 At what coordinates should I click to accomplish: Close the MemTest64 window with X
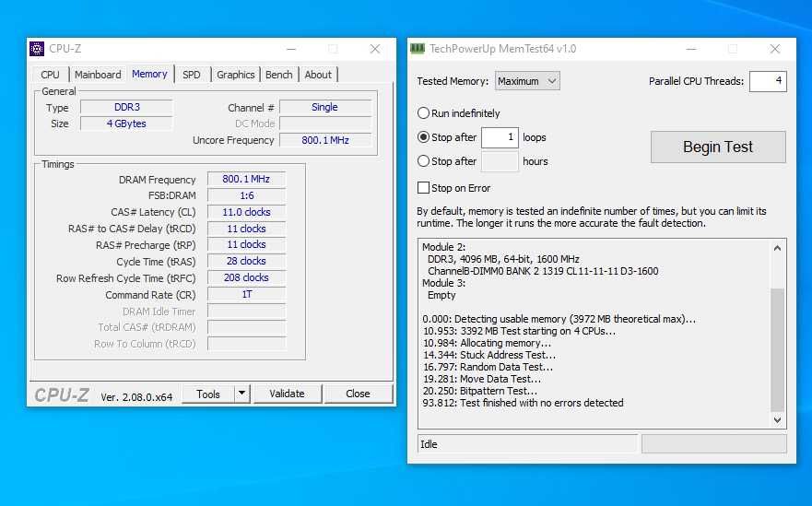[775, 49]
